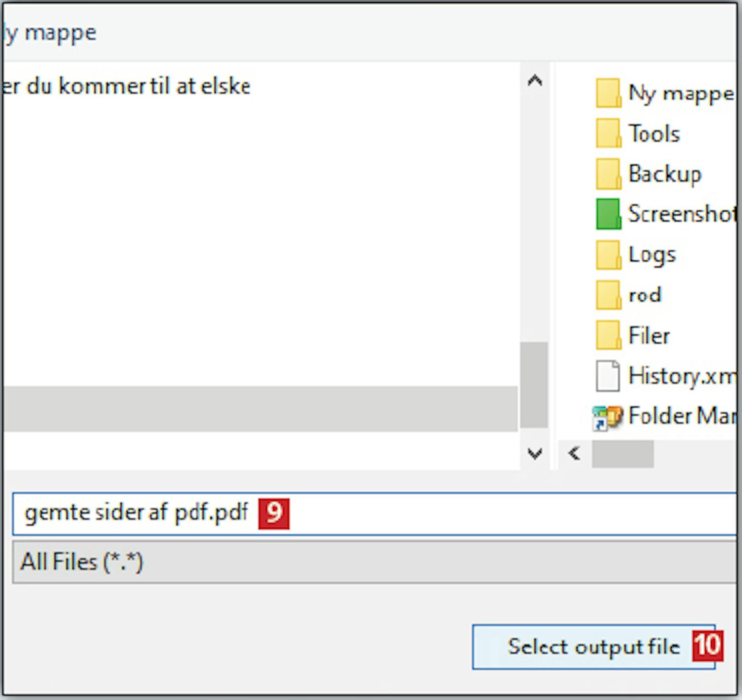Click the vertical scrollbar thumb
This screenshot has width=742, height=700.
click(534, 384)
